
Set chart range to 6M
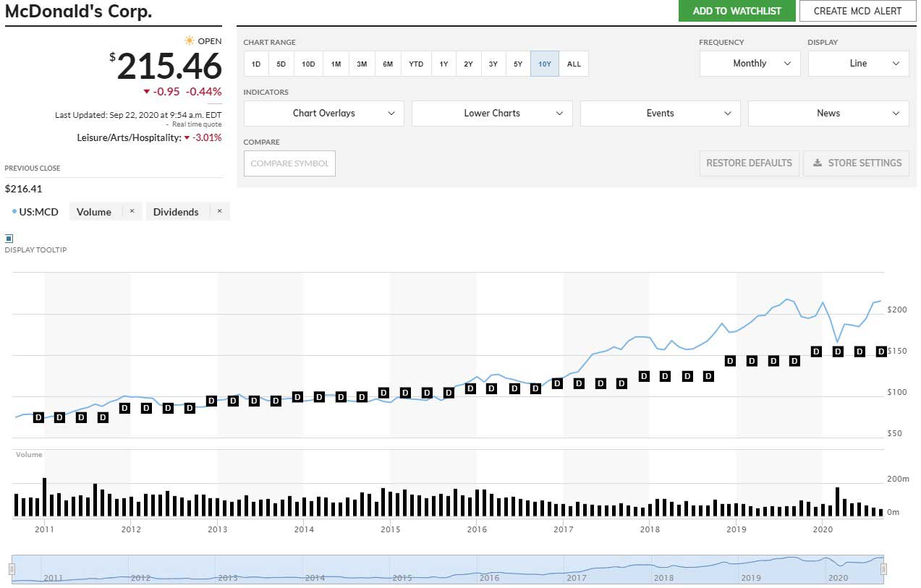pos(388,64)
